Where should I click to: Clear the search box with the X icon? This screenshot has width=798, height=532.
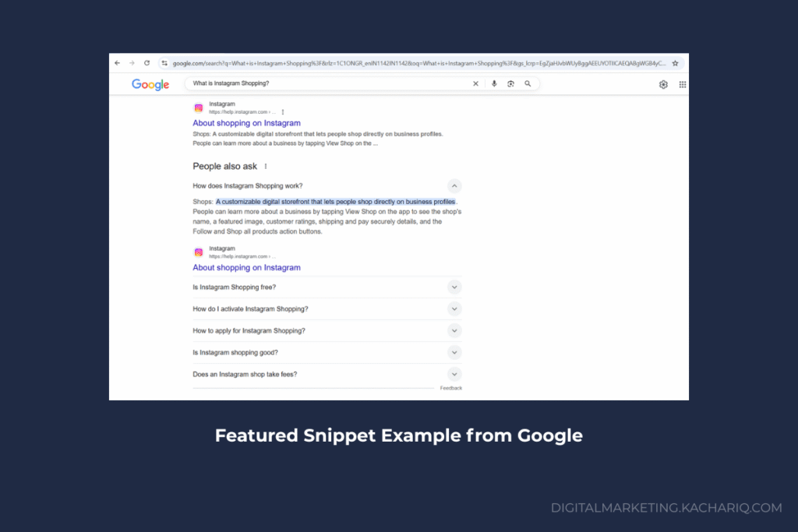475,84
